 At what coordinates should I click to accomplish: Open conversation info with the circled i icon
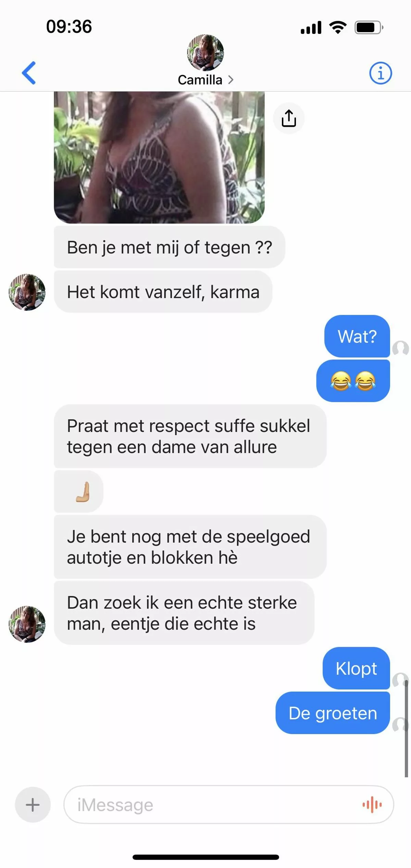[x=380, y=73]
